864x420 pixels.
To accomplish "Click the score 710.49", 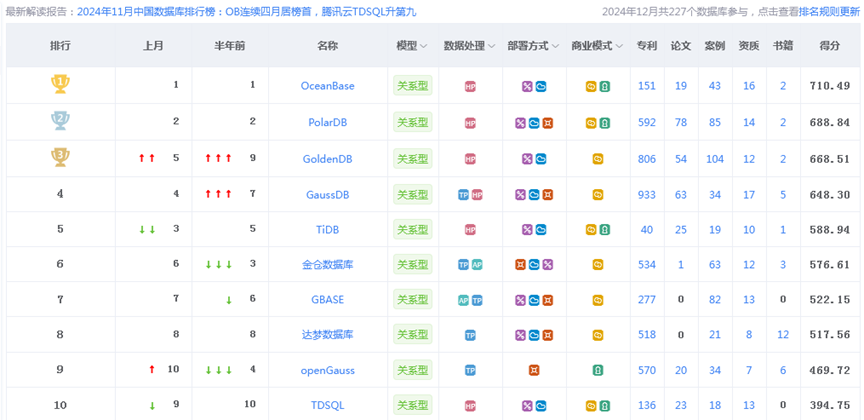I will [830, 86].
